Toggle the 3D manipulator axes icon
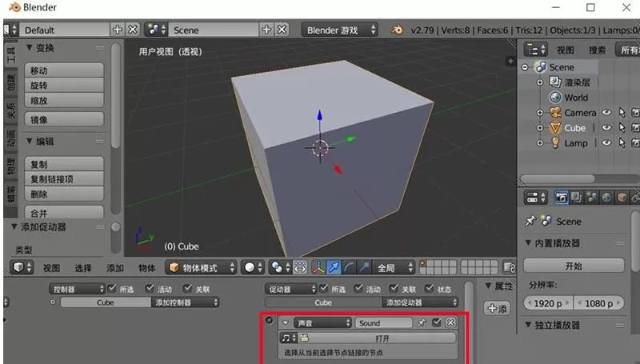 [318, 268]
